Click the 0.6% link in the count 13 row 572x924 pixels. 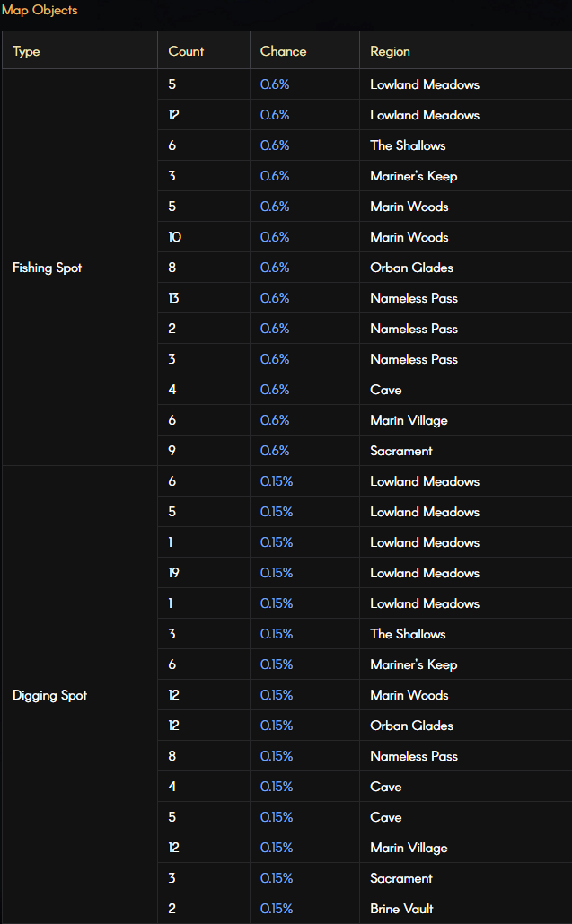coord(275,298)
